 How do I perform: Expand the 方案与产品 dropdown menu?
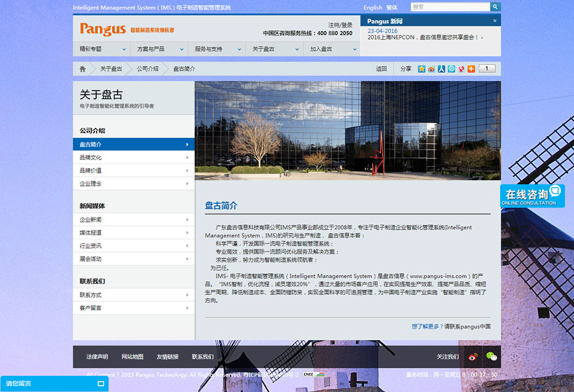(159, 49)
